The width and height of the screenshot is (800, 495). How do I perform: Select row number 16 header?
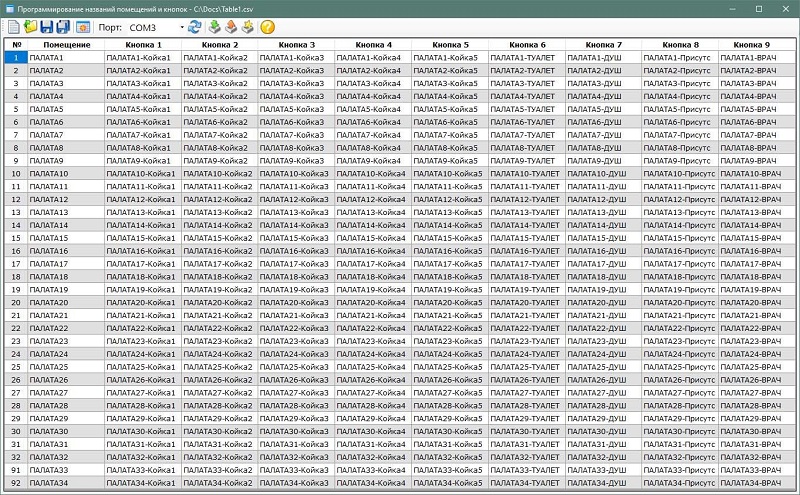pyautogui.click(x=16, y=251)
